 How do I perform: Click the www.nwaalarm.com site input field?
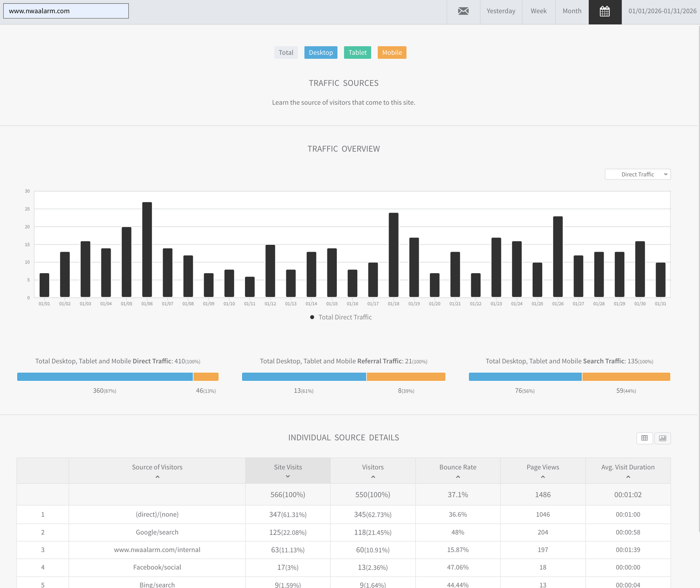click(x=66, y=11)
